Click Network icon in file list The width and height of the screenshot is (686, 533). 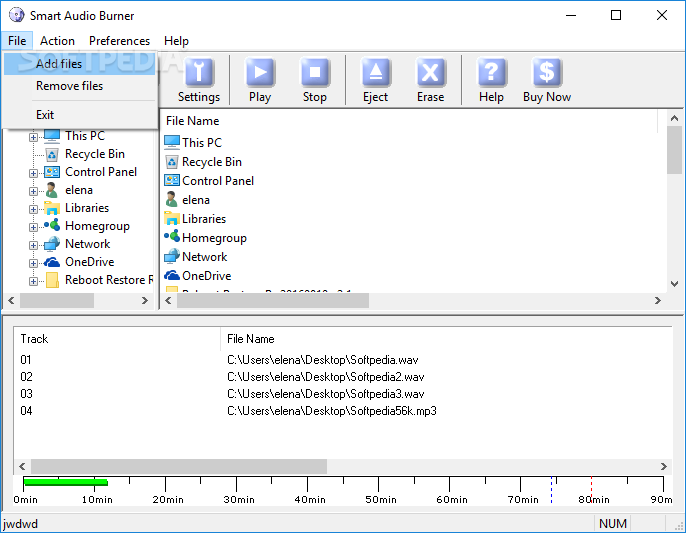click(x=172, y=256)
